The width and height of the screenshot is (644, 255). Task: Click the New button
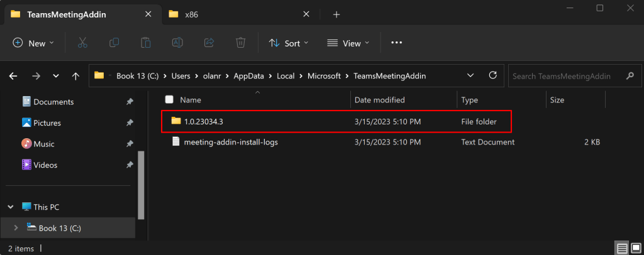33,43
